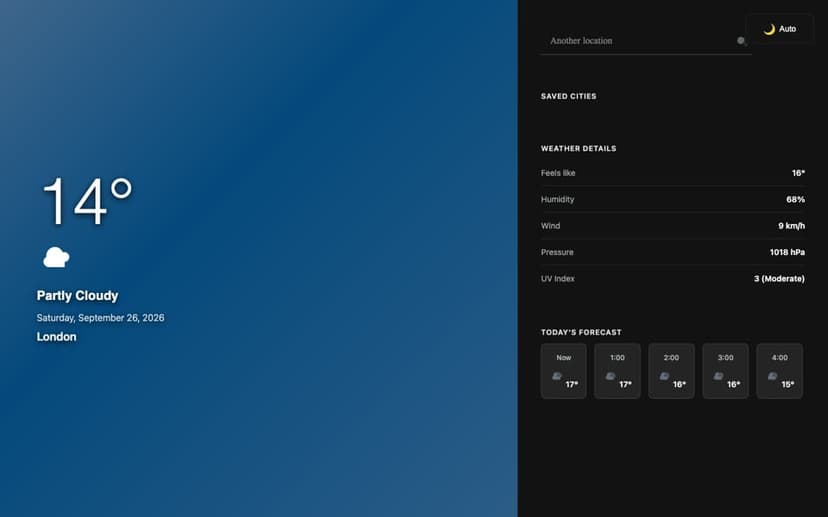Toggle the Auto theme mode button
This screenshot has width=828, height=517.
tap(779, 29)
